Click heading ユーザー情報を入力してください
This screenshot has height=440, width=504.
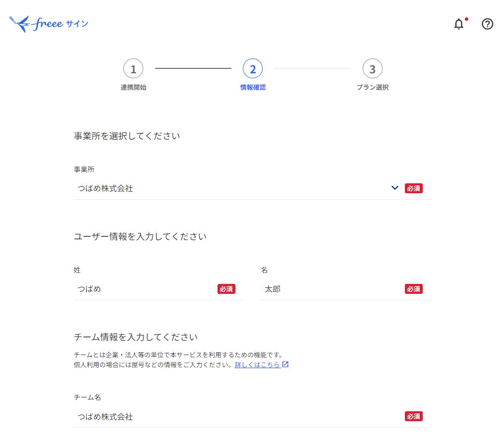coord(140,236)
